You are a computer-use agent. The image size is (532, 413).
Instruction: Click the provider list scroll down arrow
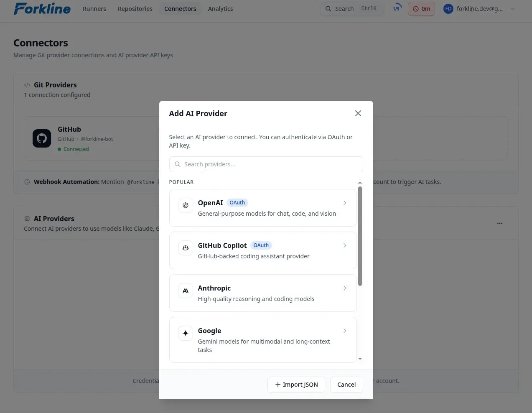pos(360,359)
